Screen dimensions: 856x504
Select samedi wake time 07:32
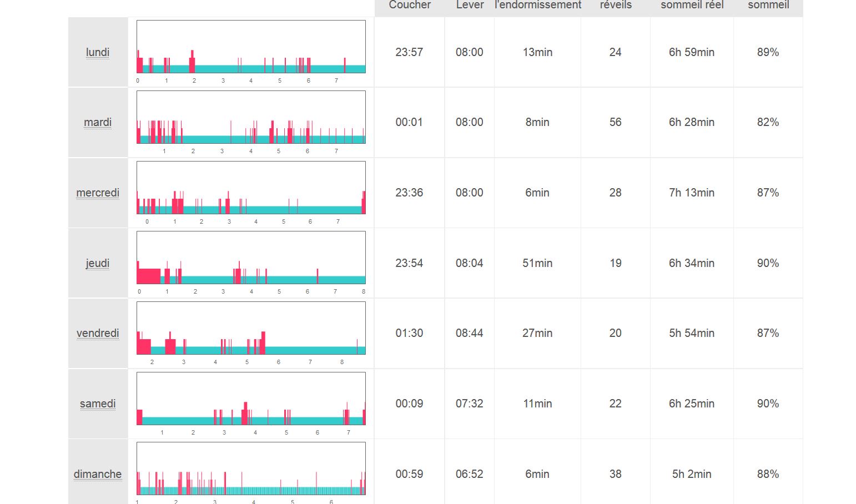click(470, 404)
